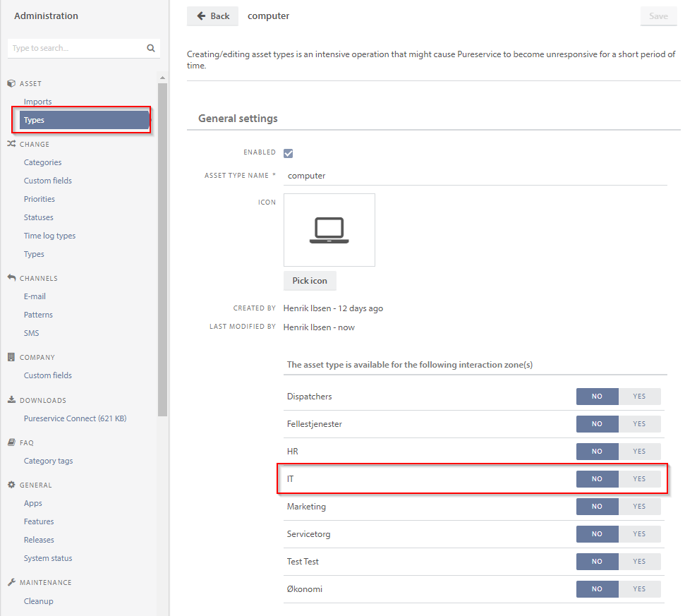This screenshot has height=616, width=685.
Task: Uncheck the ENABLED checkbox
Action: point(288,152)
